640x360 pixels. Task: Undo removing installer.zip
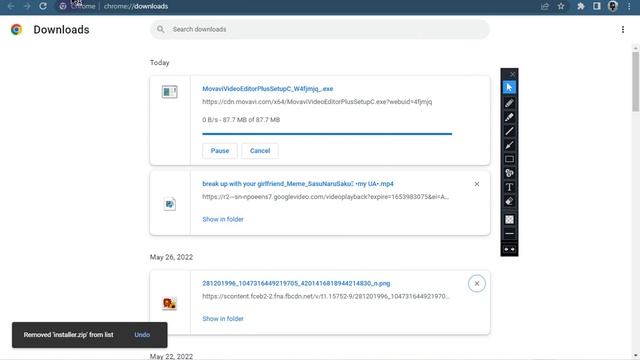point(142,335)
